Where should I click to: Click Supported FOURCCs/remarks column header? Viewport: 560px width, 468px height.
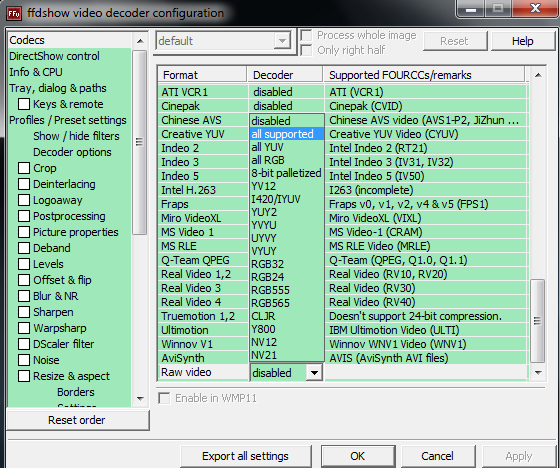click(424, 75)
